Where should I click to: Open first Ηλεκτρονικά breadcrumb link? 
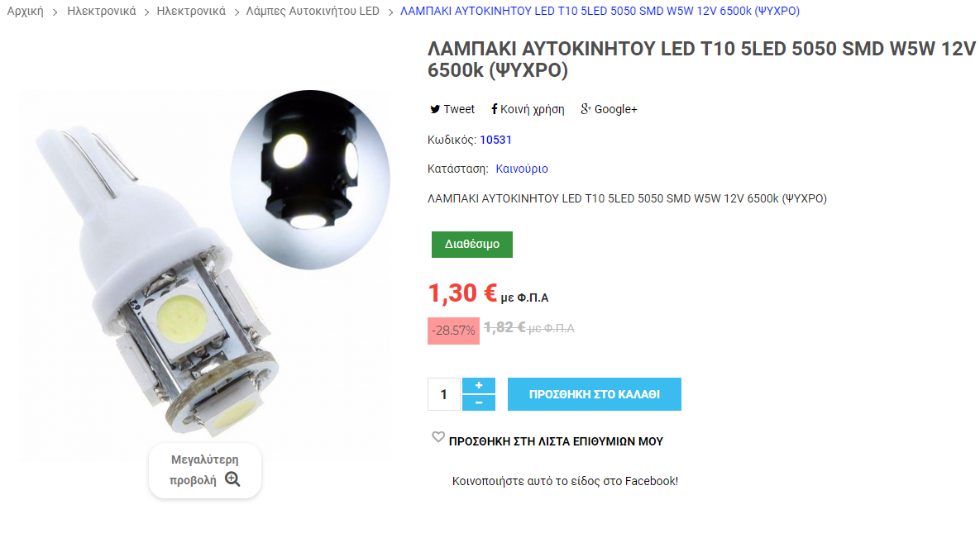point(101,12)
